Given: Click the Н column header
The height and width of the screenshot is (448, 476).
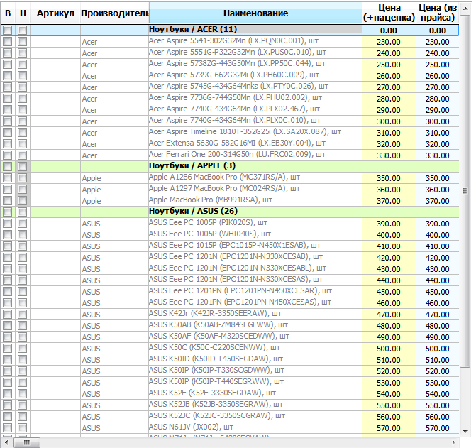Looking at the screenshot, I should click(x=23, y=13).
